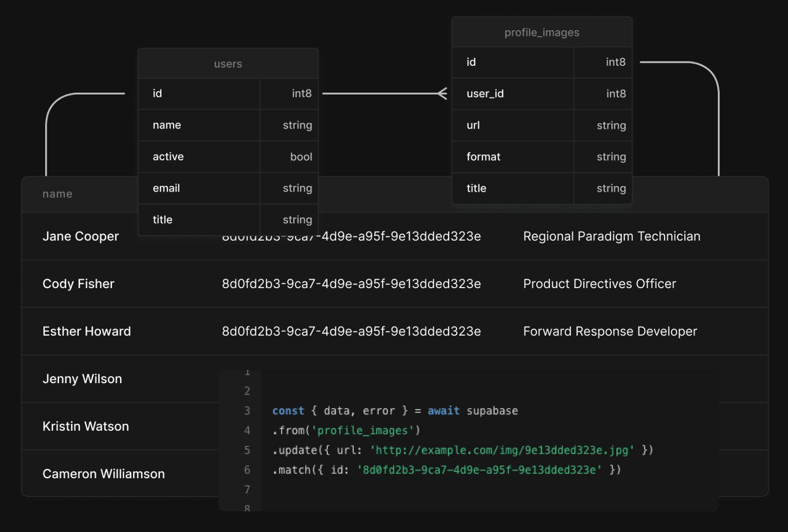Click the name column header in data grid
This screenshot has width=788, height=532.
57,194
